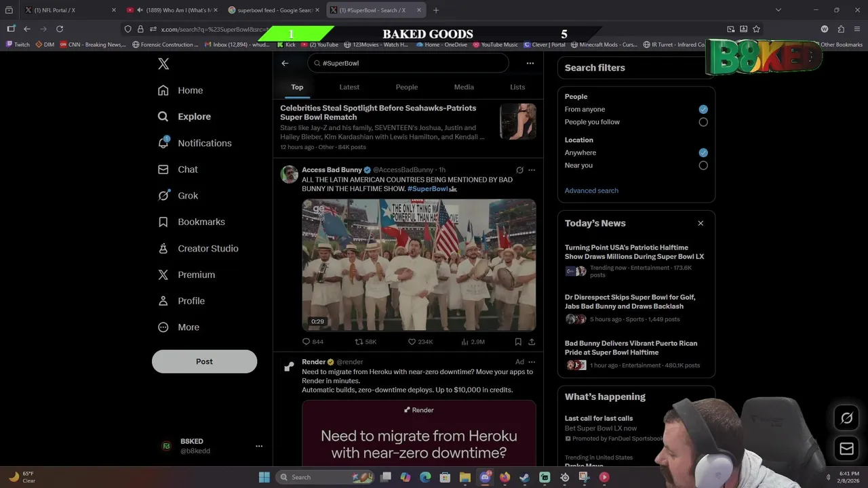
Task: Like the Access Bad Bunny post
Action: (x=420, y=342)
